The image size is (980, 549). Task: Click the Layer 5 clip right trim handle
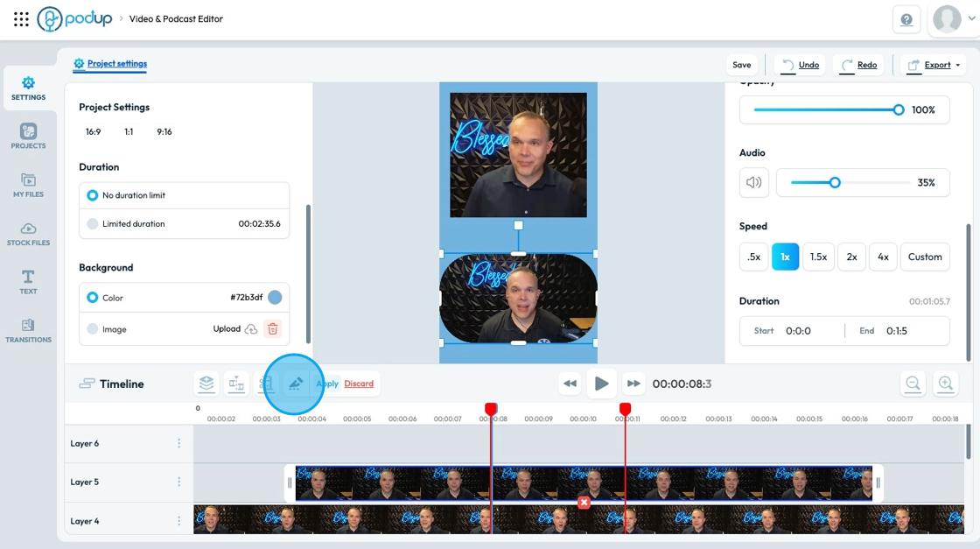tap(878, 482)
